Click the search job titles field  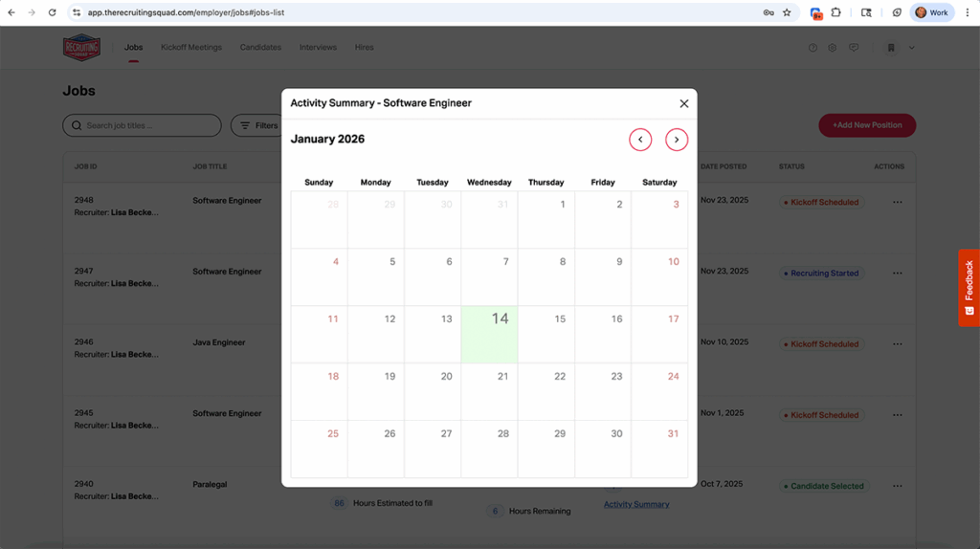pos(142,125)
